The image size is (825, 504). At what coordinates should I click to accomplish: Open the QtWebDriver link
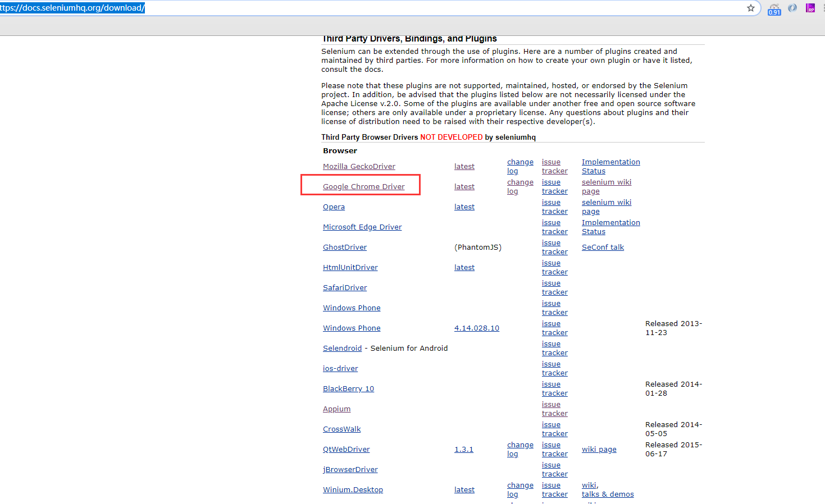[346, 449]
